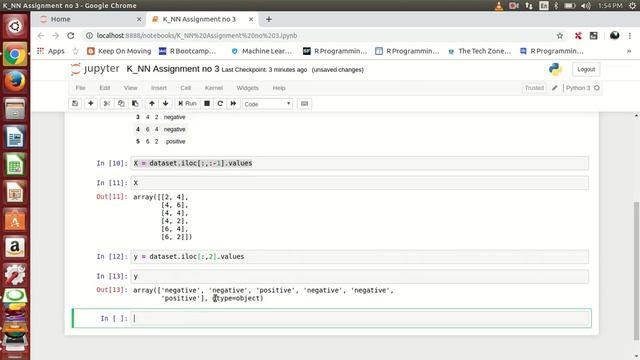The width and height of the screenshot is (640, 360).
Task: Open the volume indicator in top panel
Action: pos(586,6)
